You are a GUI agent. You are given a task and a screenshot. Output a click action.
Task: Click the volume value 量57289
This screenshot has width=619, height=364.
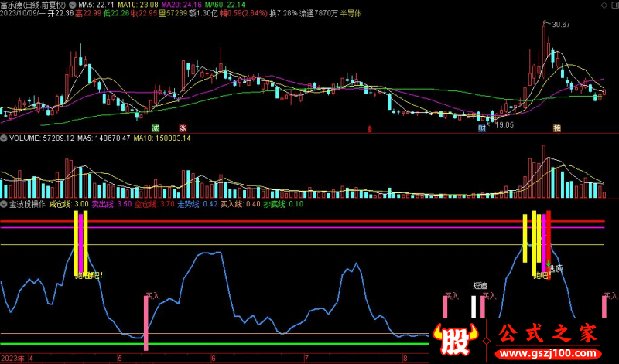point(173,14)
